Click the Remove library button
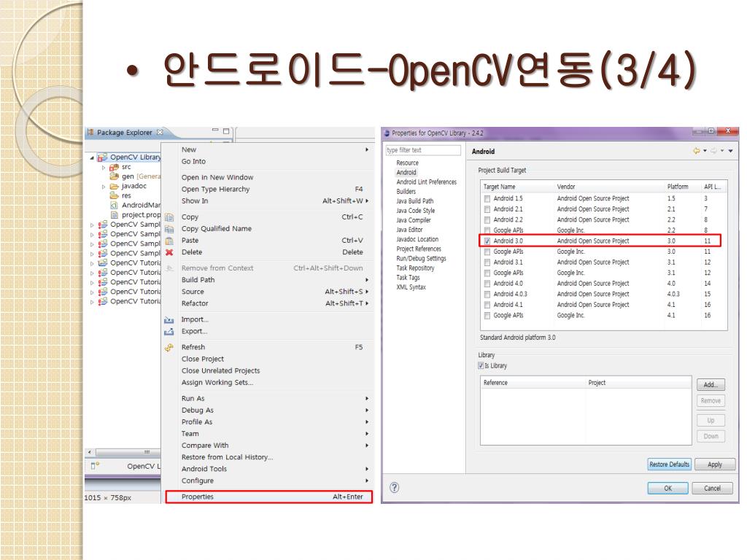747x560 pixels. point(711,401)
